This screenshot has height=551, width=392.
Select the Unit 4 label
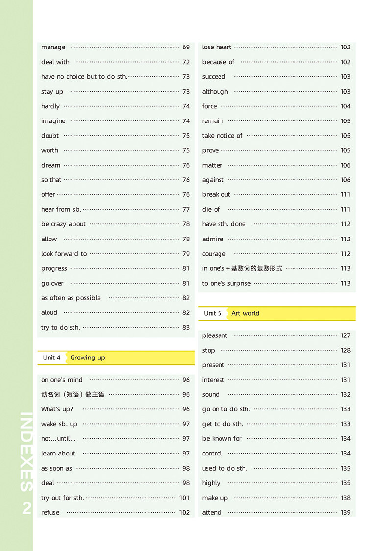(x=51, y=358)
